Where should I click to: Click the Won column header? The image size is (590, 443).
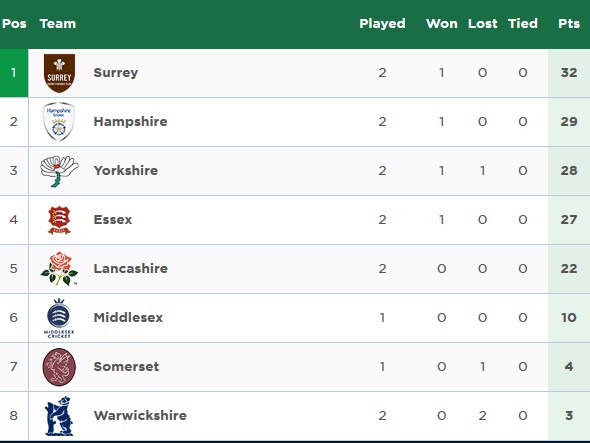click(x=442, y=24)
